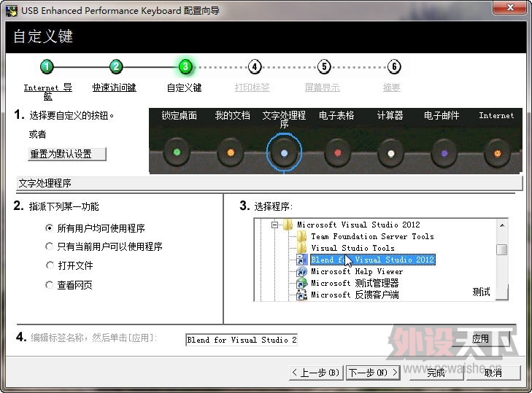Screen dimensions: 532x393
Task: Select Microsoft Visual Studio 2012 tree row
Action: tap(358, 225)
